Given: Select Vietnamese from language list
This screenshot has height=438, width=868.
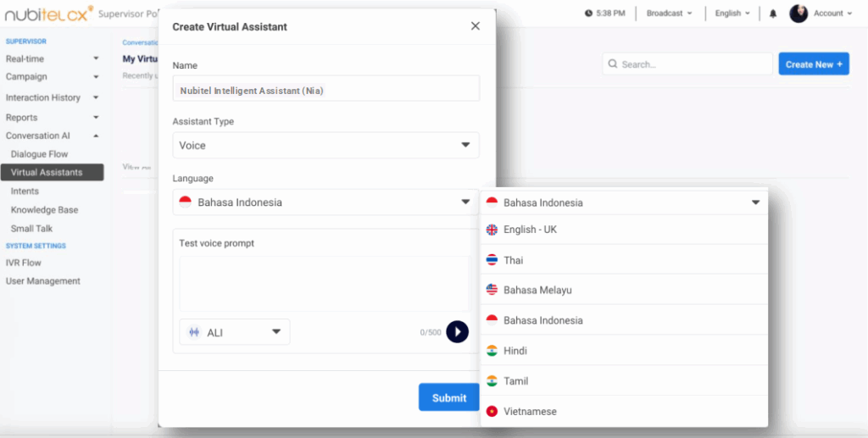Looking at the screenshot, I should (625, 412).
